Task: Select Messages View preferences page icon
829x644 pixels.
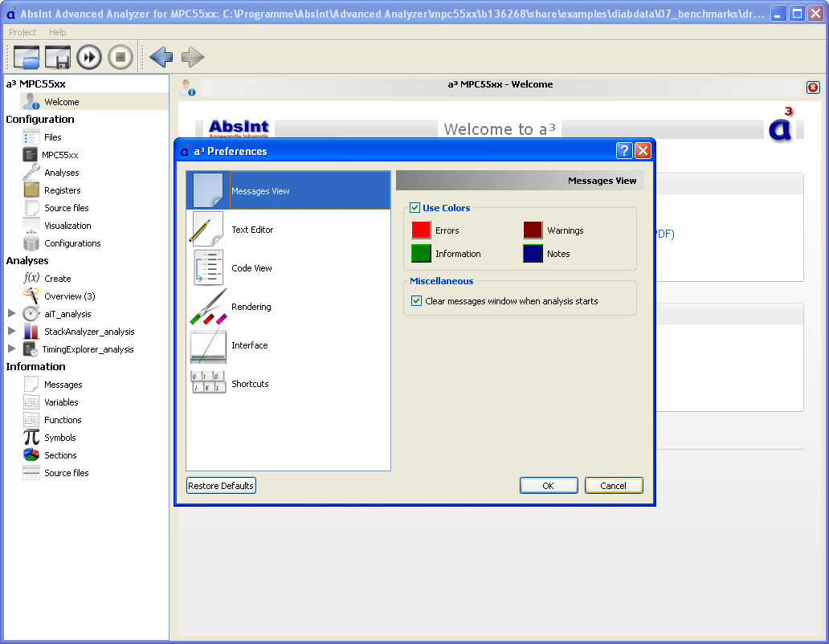Action: [208, 190]
